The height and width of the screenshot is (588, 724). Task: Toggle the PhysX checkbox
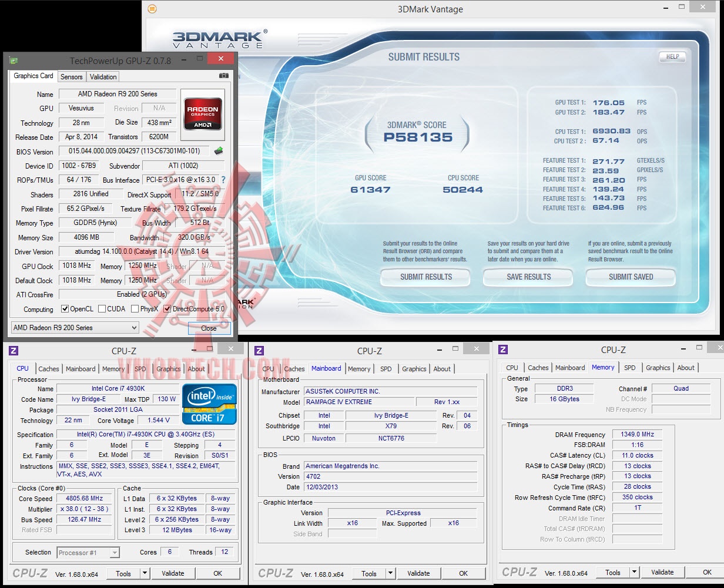tap(135, 309)
